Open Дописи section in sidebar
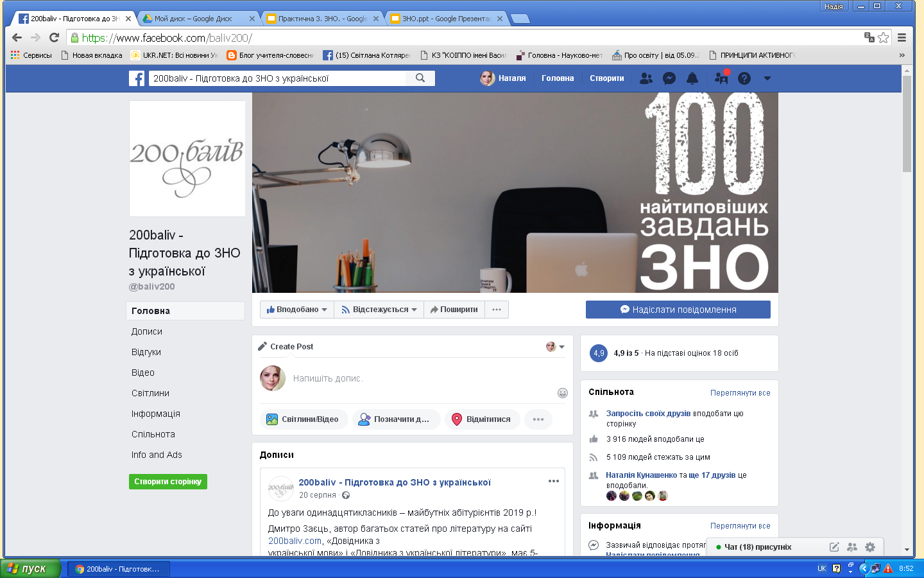This screenshot has height=578, width=924. coord(147,331)
